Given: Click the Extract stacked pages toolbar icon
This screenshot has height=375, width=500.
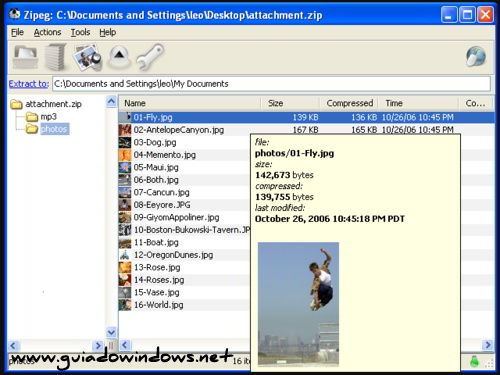Looking at the screenshot, I should [55, 57].
